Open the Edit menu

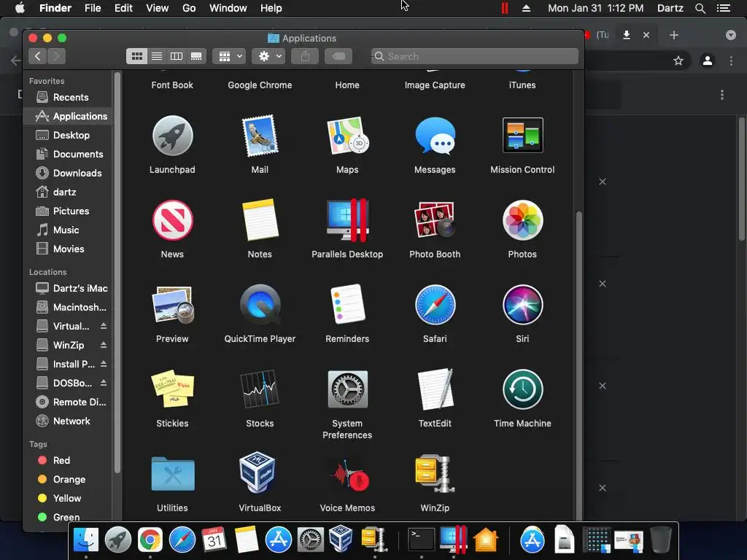click(123, 8)
